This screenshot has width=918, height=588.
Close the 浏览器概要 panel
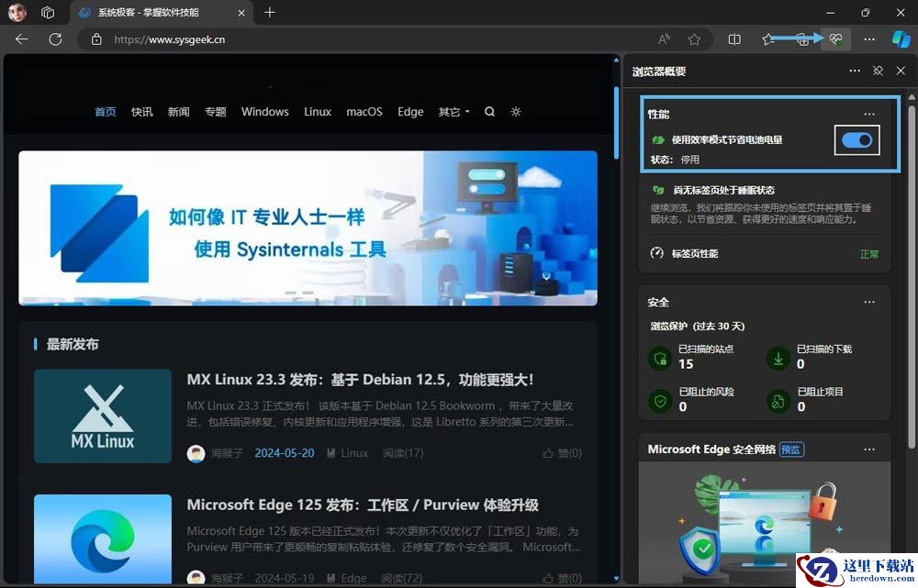(901, 71)
